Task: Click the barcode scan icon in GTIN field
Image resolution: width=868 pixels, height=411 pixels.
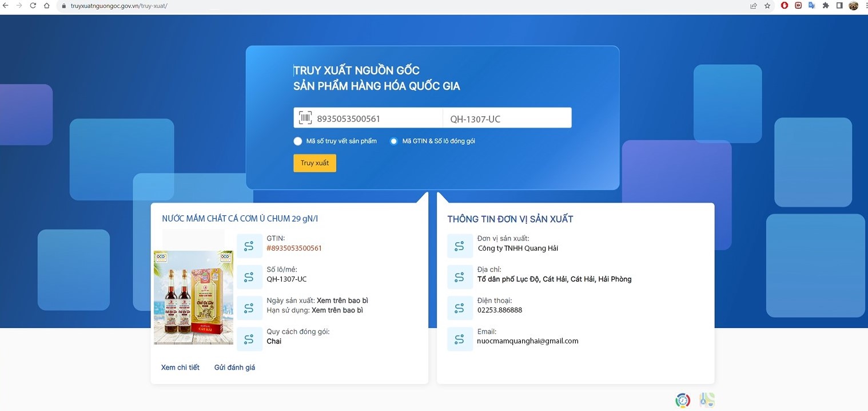Action: pos(305,118)
